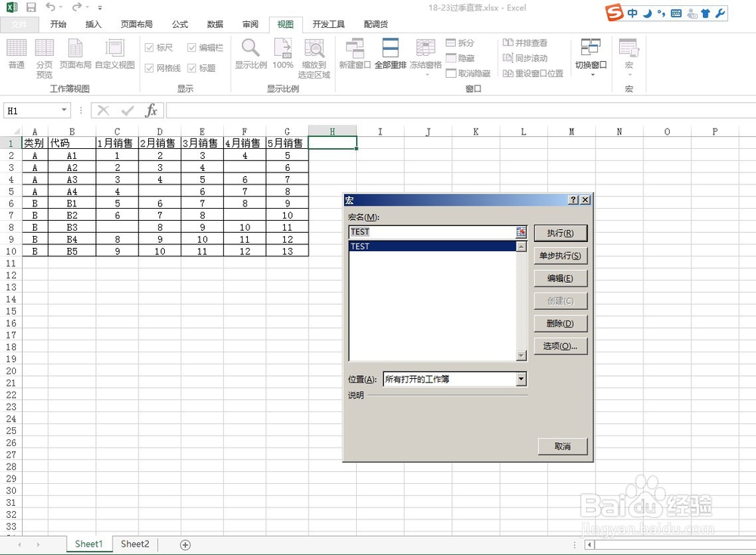756x555 pixels.
Task: Switch to the Formulas (公式) tab
Action: click(x=180, y=24)
